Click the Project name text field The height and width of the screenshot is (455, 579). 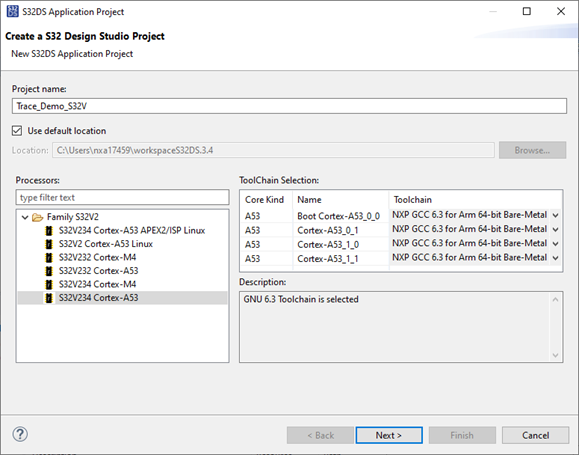[290, 106]
